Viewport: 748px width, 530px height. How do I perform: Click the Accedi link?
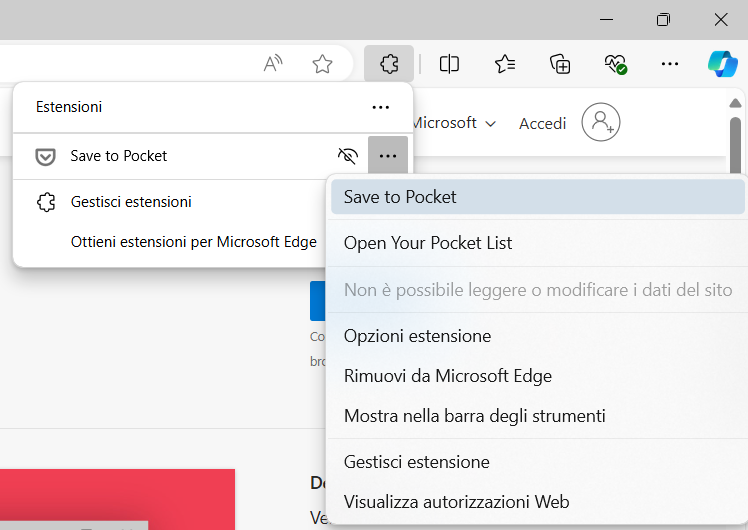(542, 124)
